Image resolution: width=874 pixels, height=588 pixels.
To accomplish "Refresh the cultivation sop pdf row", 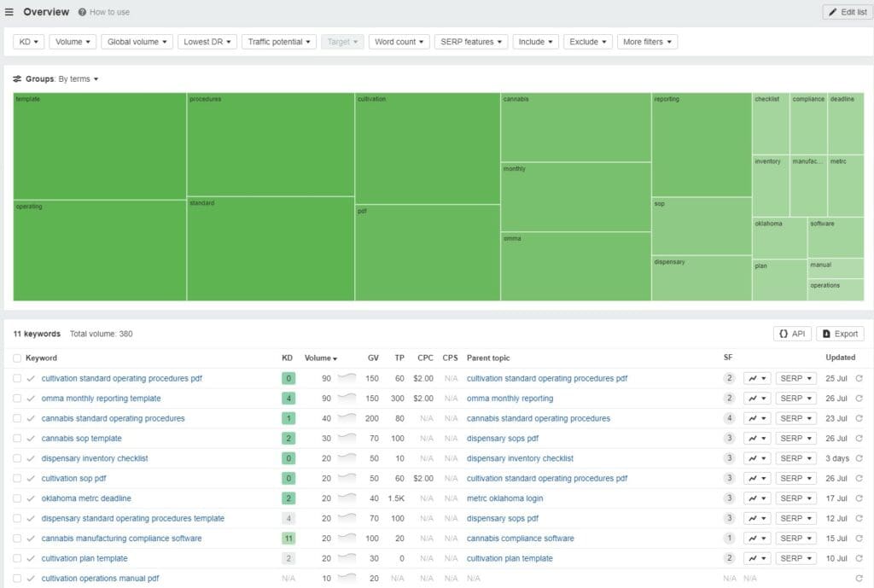I will click(x=859, y=478).
